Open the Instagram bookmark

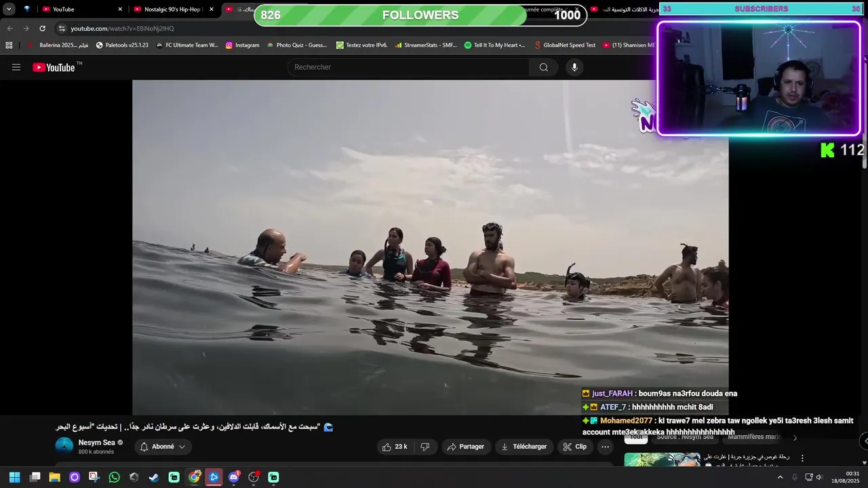(242, 45)
